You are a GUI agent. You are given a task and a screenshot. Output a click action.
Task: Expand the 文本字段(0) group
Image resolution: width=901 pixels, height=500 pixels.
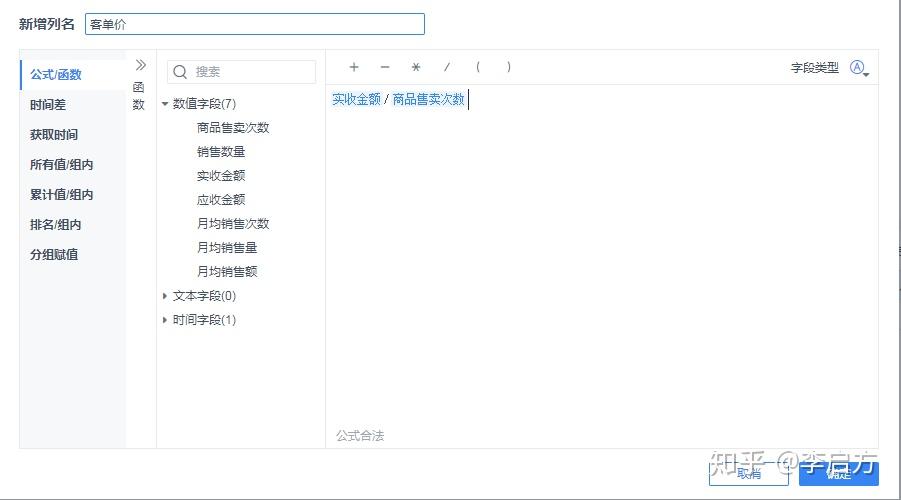coord(165,296)
